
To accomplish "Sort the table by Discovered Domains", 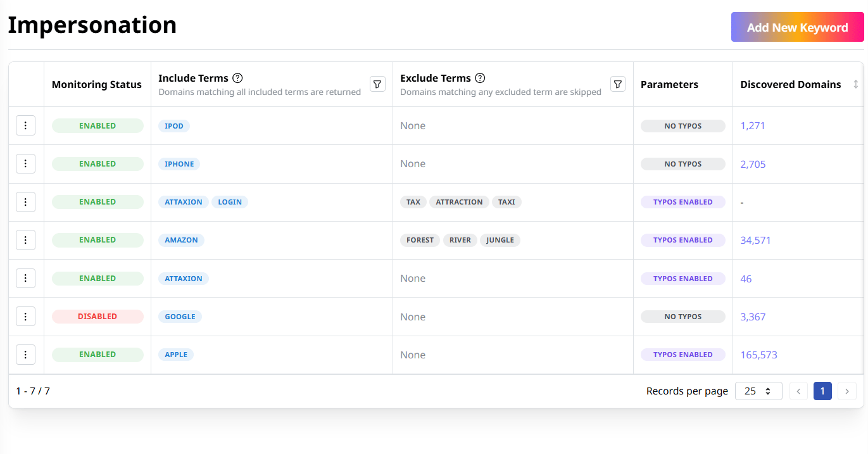I will coord(855,84).
